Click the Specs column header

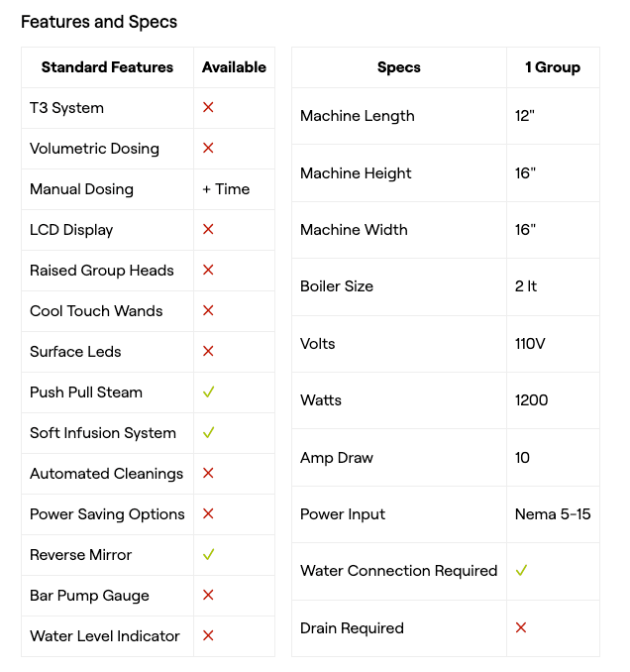399,67
